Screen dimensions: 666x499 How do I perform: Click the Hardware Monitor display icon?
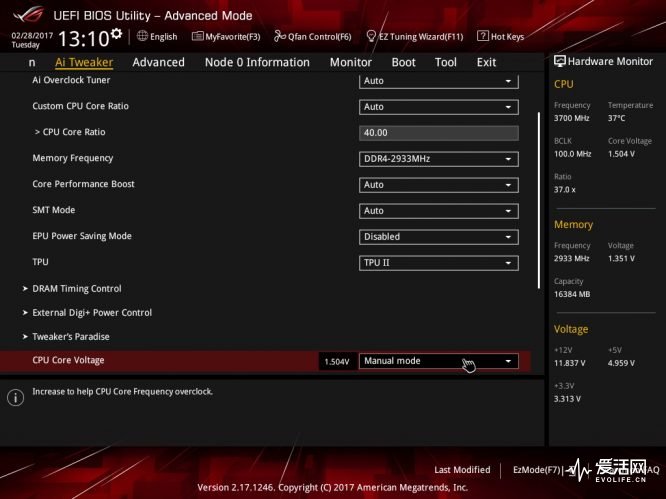coord(559,62)
